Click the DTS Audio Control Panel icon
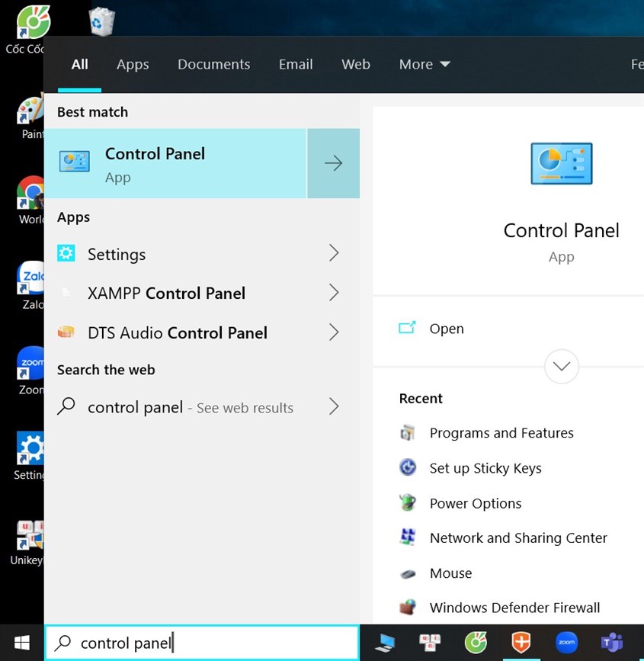This screenshot has height=661, width=644. click(x=66, y=332)
